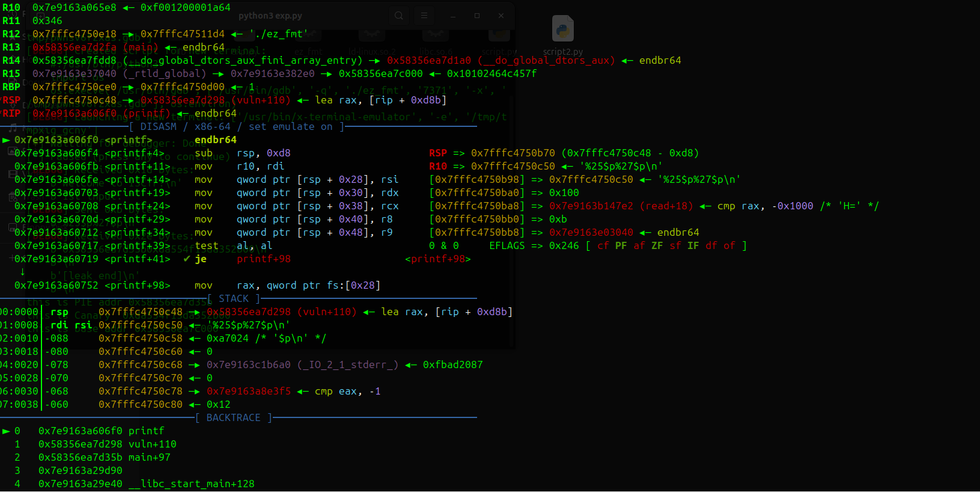The width and height of the screenshot is (980, 492).
Task: Click backtrace frame '__libc_start_main+128'
Action: (192, 484)
